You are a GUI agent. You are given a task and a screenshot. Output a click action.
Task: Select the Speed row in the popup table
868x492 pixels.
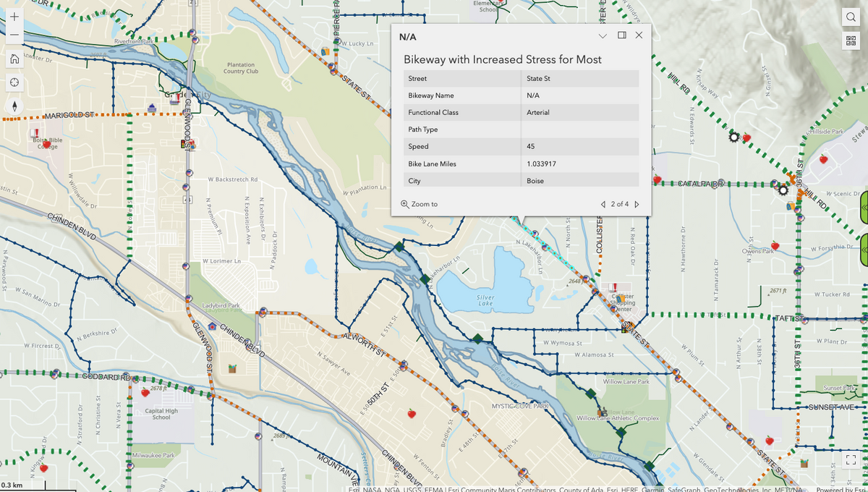tap(519, 146)
